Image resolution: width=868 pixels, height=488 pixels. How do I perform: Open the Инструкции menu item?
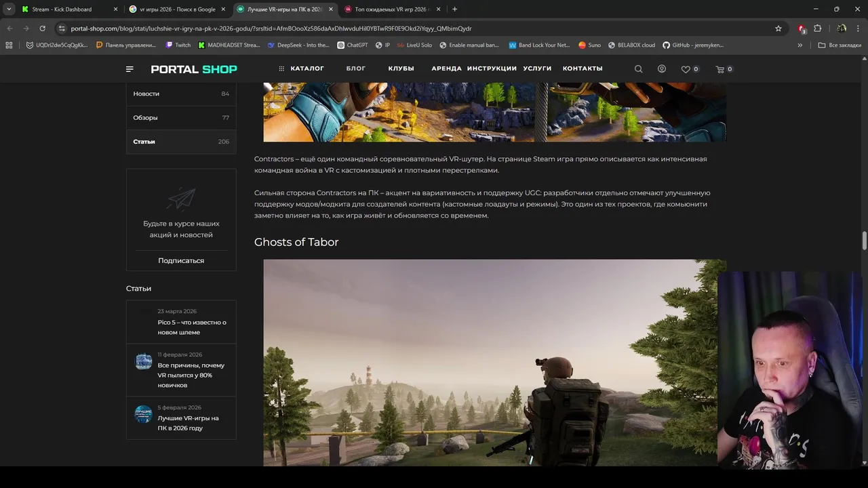coord(492,69)
